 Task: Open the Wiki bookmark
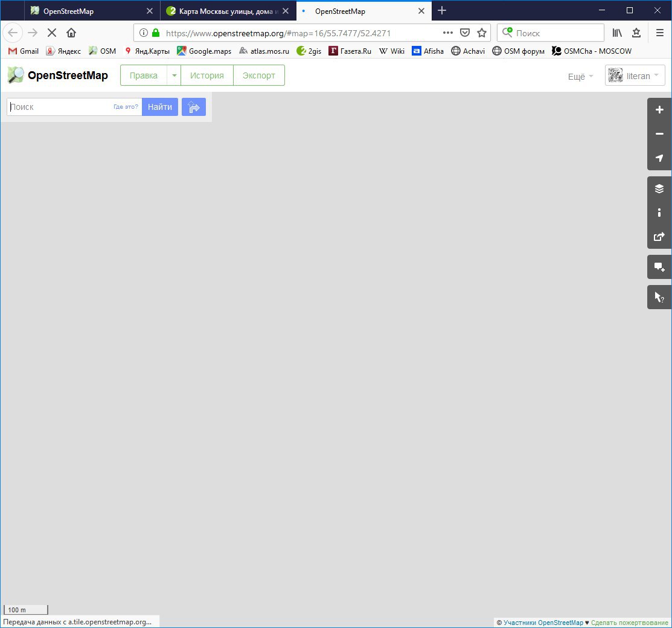[x=392, y=51]
